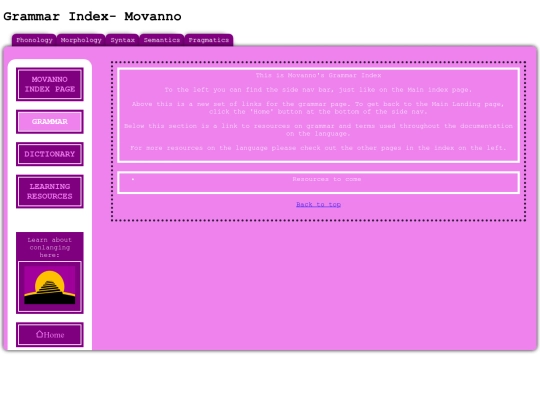
Task: Open the Movanno Index Page button
Action: [50, 84]
